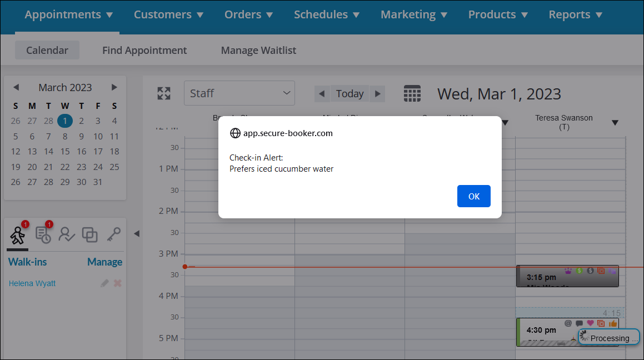Click the March 2023 month title

point(65,87)
